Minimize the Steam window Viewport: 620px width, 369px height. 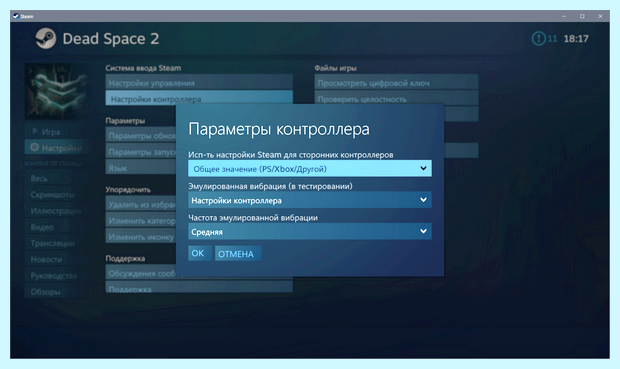click(x=564, y=16)
